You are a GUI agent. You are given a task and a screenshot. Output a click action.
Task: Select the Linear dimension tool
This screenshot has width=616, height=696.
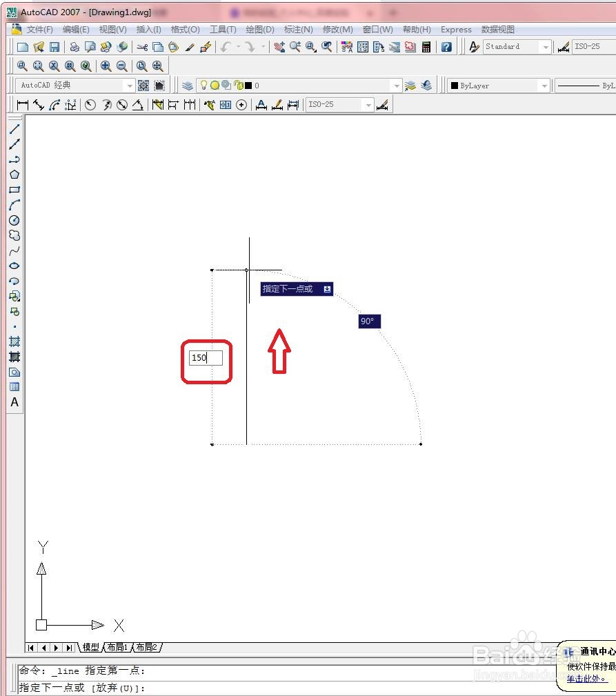coord(22,105)
